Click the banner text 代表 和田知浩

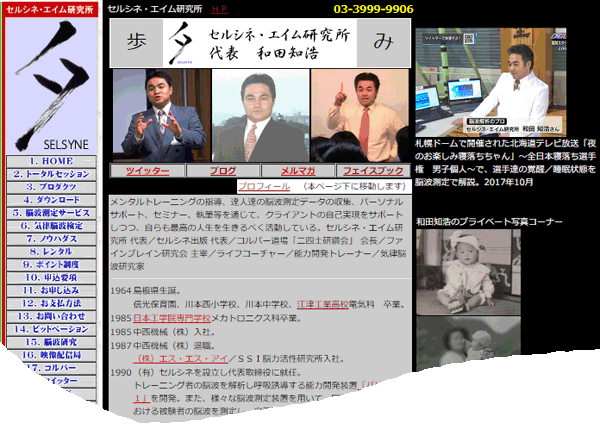click(264, 53)
